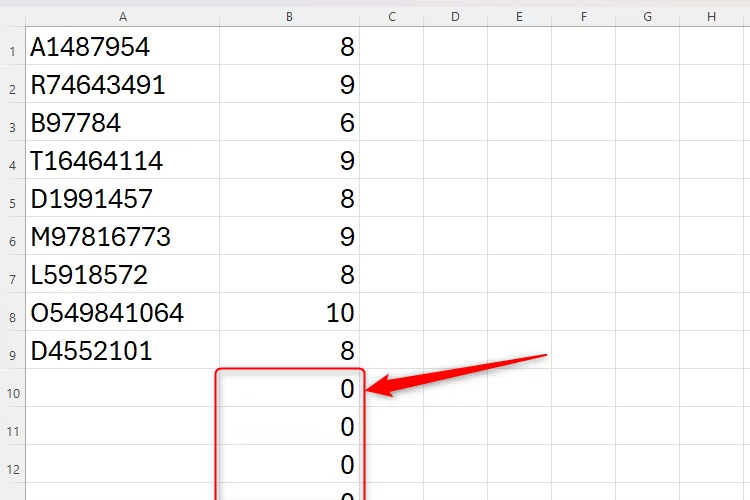
Task: Select column B header
Action: point(289,17)
